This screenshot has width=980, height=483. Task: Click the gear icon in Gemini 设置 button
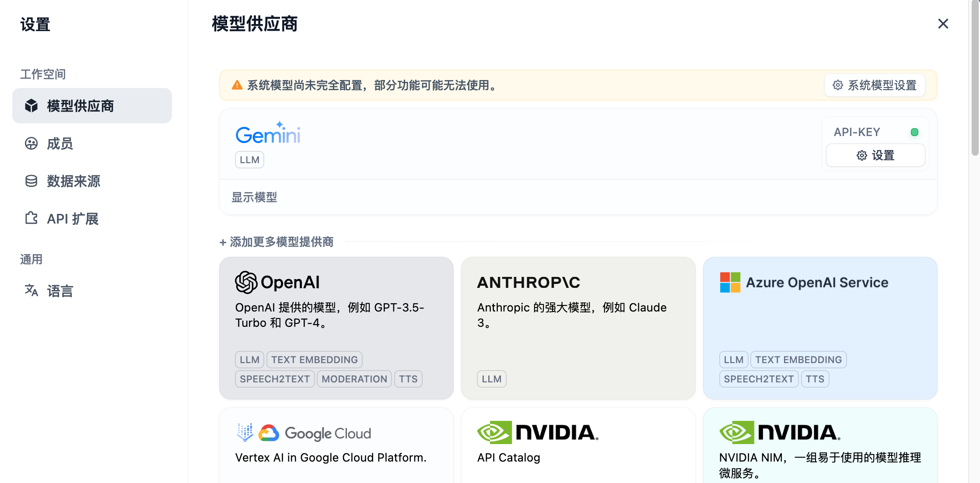coord(862,155)
